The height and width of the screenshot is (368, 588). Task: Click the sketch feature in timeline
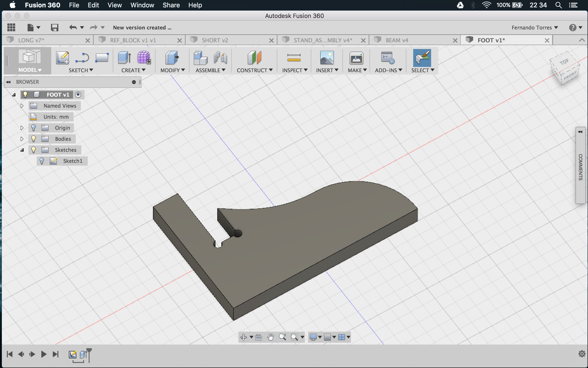[x=72, y=354]
